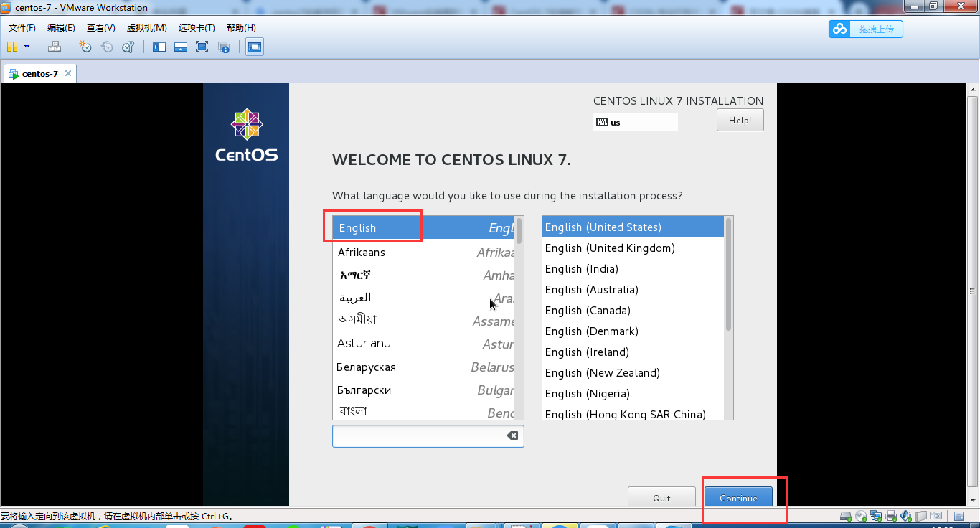Viewport: 980px width, 528px height.
Task: Select Български in the language list
Action: [423, 390]
